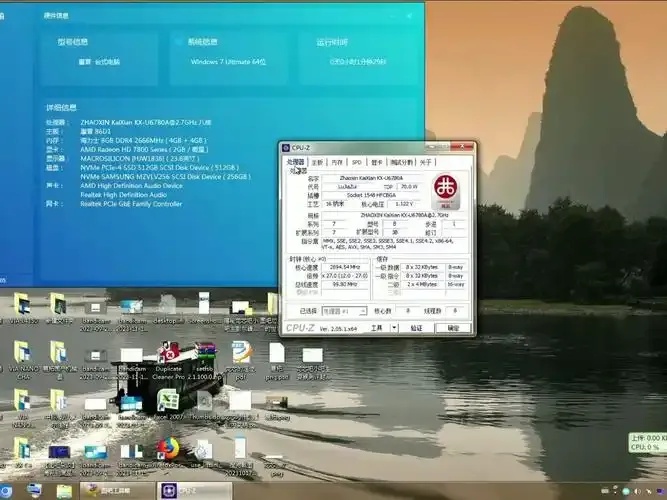Open the setfsb archive icon on desktop

[206, 361]
